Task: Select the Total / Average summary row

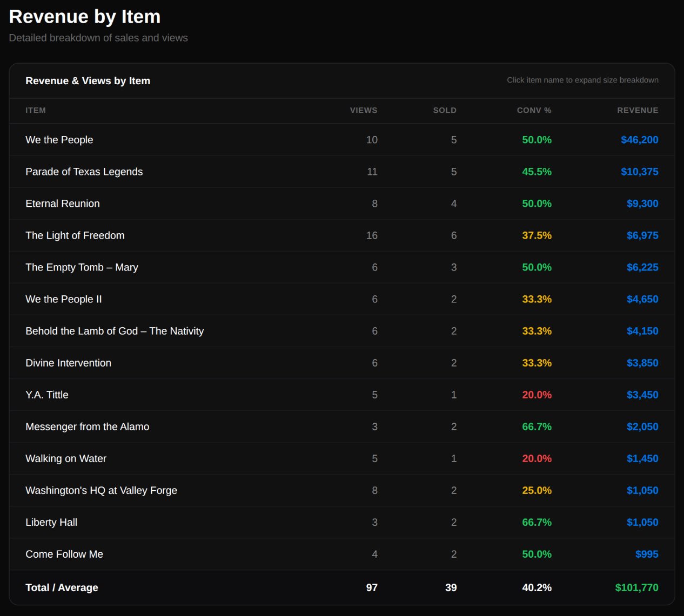Action: (x=62, y=587)
